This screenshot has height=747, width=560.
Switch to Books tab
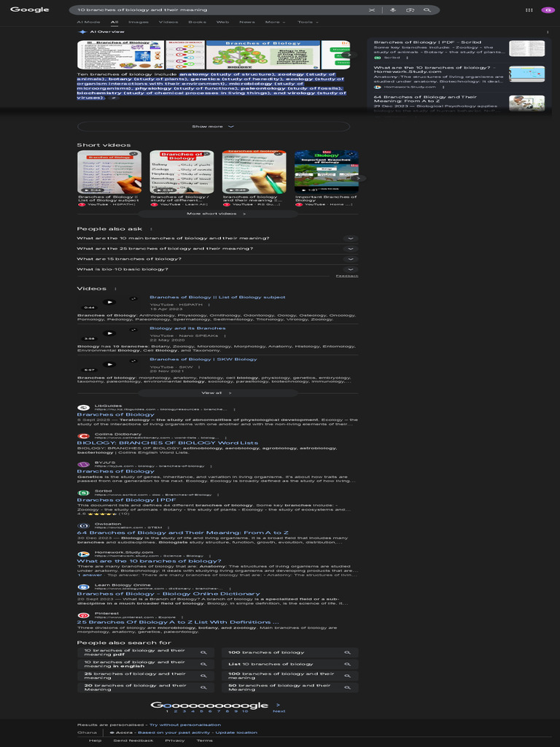pyautogui.click(x=197, y=22)
